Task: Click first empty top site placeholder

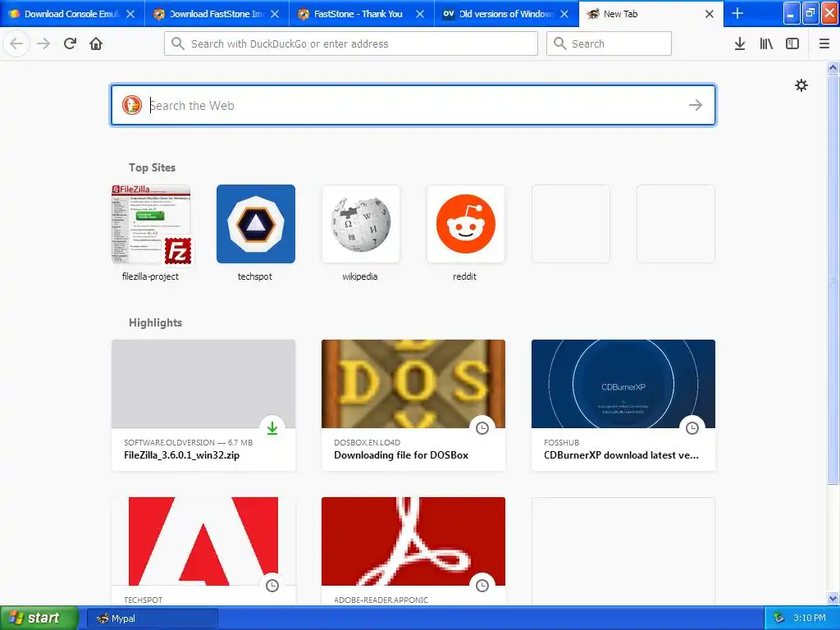Action: [571, 224]
